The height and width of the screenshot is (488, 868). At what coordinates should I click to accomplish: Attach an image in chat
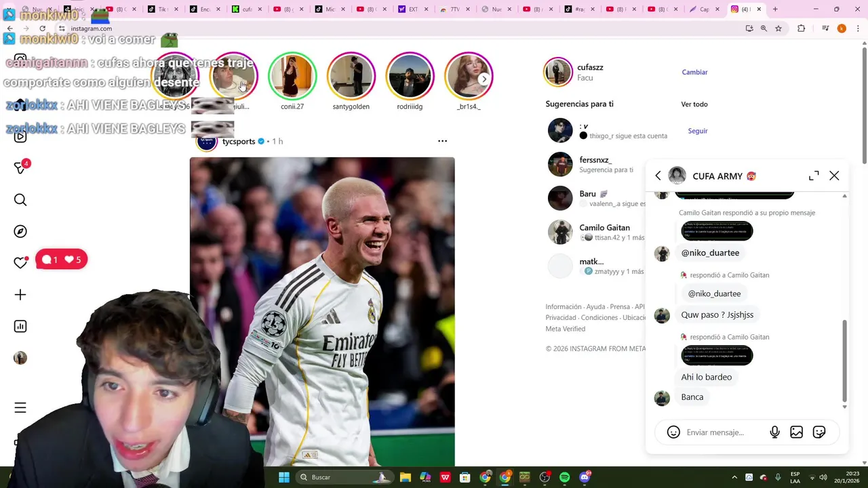tap(797, 432)
